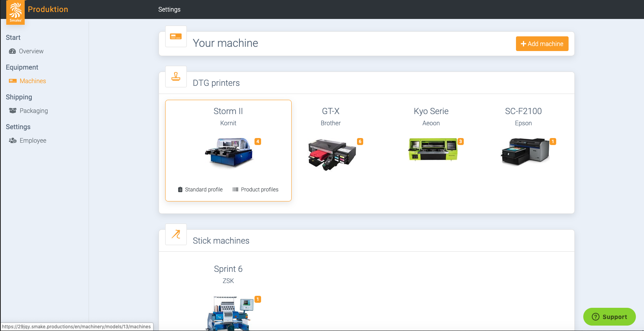Select the SC-F2100 machine name
This screenshot has height=331, width=644.
coord(523,111)
